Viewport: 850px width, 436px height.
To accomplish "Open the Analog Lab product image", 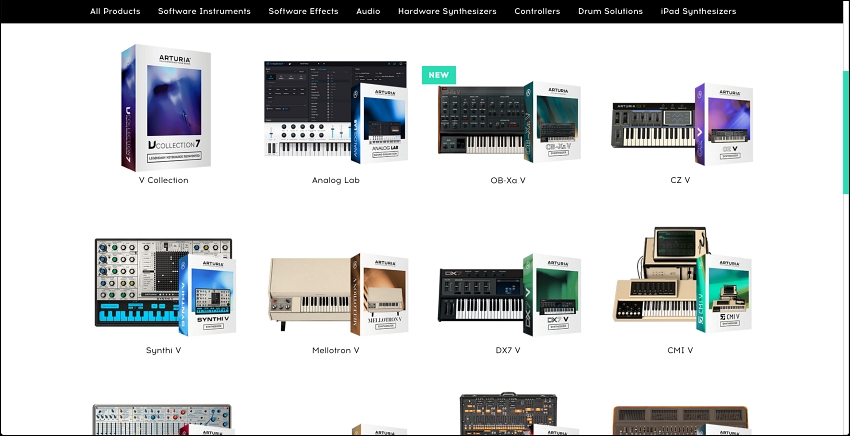I will [336, 112].
